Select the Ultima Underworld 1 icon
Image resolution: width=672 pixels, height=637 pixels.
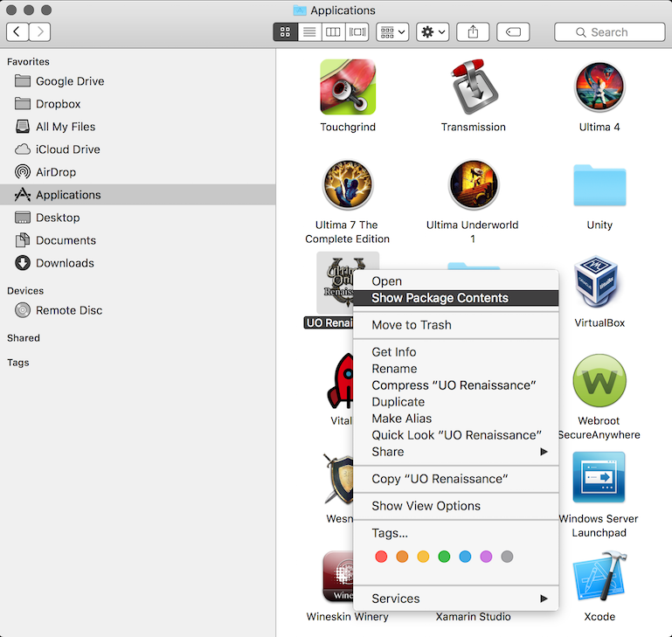474,184
